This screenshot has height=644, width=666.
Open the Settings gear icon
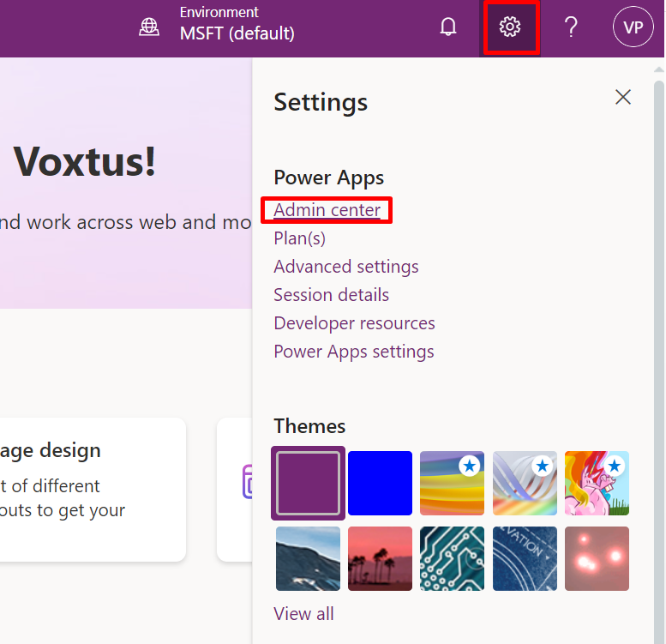tap(510, 27)
